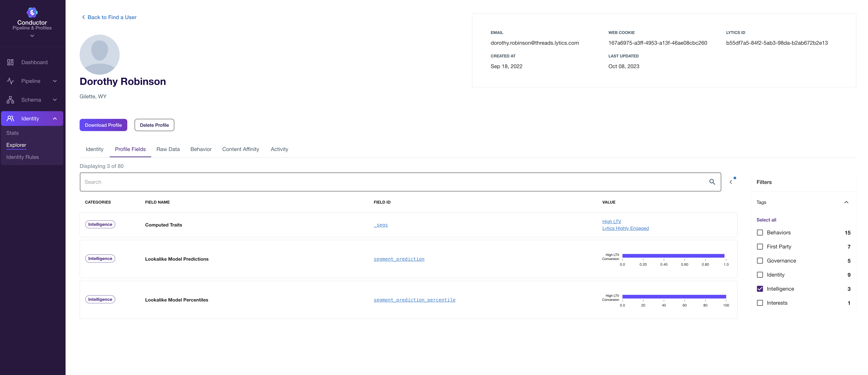Click the Lytics ID b55df7a5-84f2-5ab3-98da-b2ab672b2e13
Viewport: 868px width, 375px height.
[x=777, y=43]
